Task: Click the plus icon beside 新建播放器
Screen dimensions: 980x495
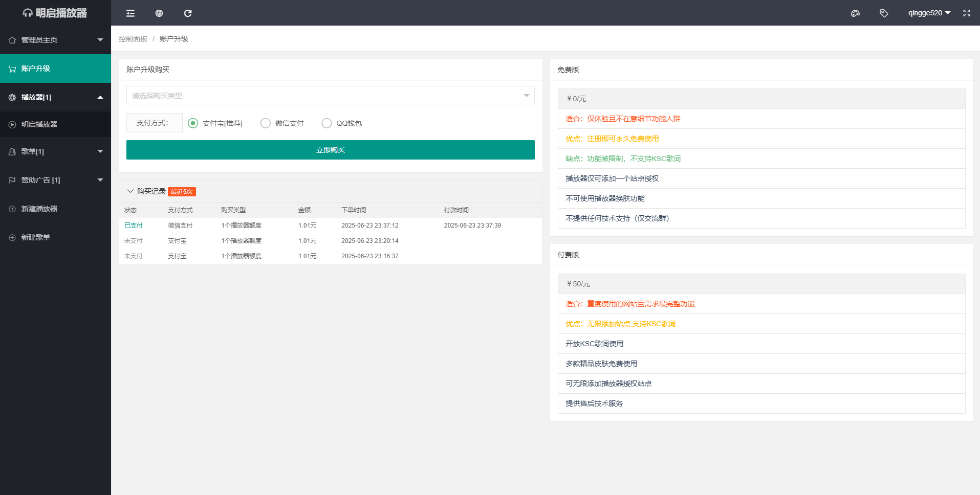Action: (x=12, y=209)
